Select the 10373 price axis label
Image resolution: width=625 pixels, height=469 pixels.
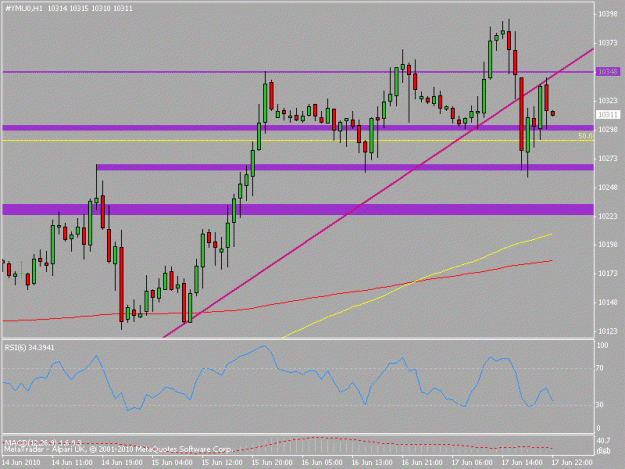tap(608, 43)
